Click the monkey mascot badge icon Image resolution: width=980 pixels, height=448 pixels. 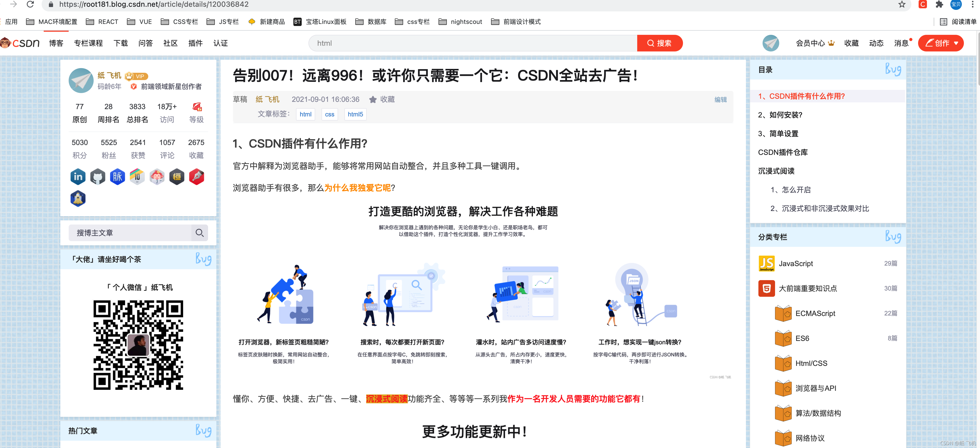click(157, 177)
